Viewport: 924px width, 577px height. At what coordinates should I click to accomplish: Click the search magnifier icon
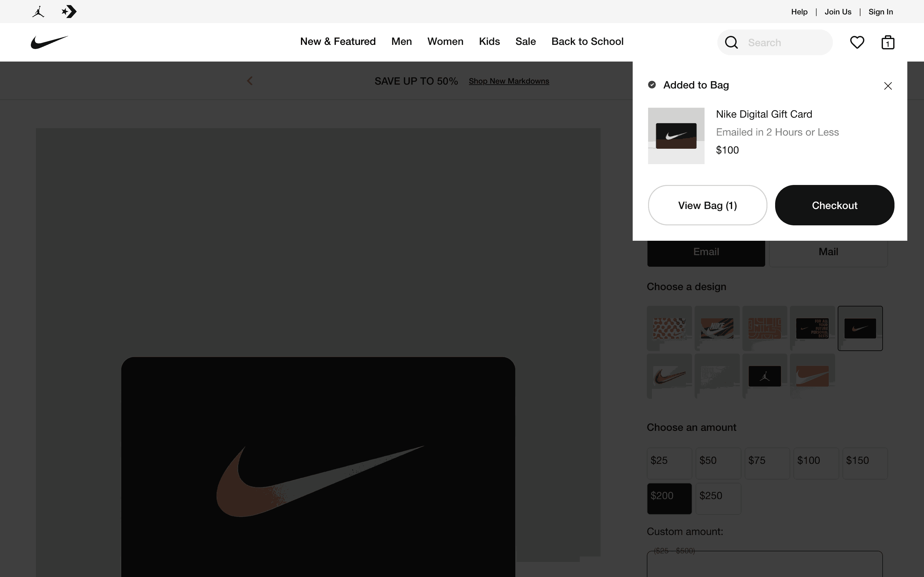coord(731,42)
